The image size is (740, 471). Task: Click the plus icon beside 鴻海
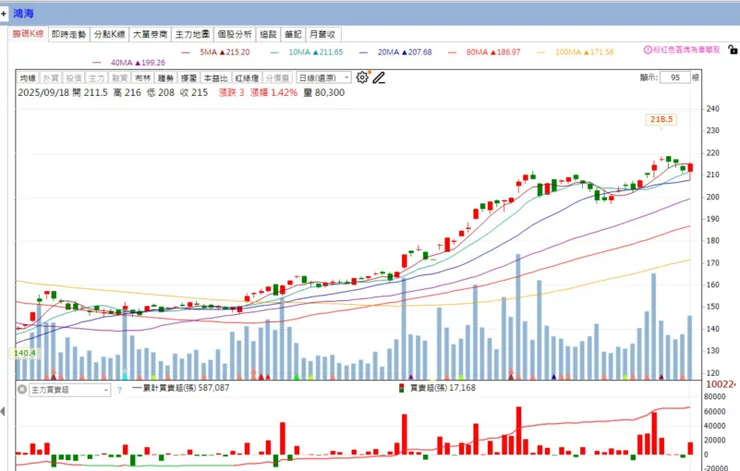coord(4,14)
